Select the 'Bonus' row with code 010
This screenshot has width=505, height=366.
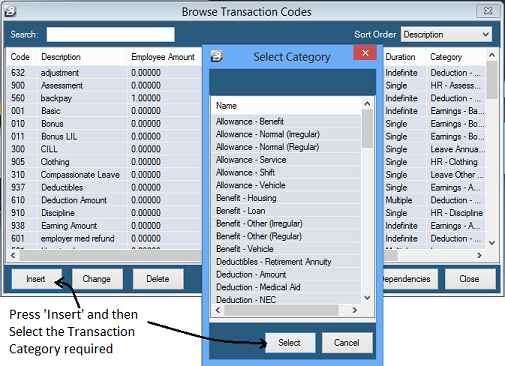[x=104, y=124]
